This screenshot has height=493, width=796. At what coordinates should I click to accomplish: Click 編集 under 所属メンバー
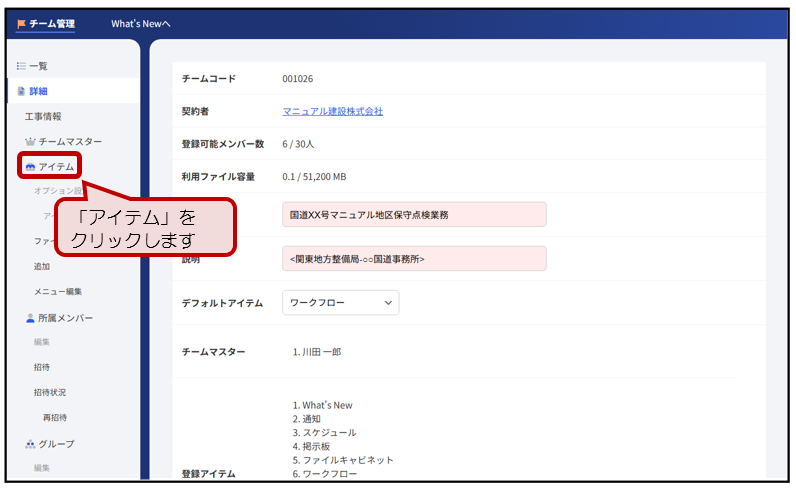tap(42, 342)
